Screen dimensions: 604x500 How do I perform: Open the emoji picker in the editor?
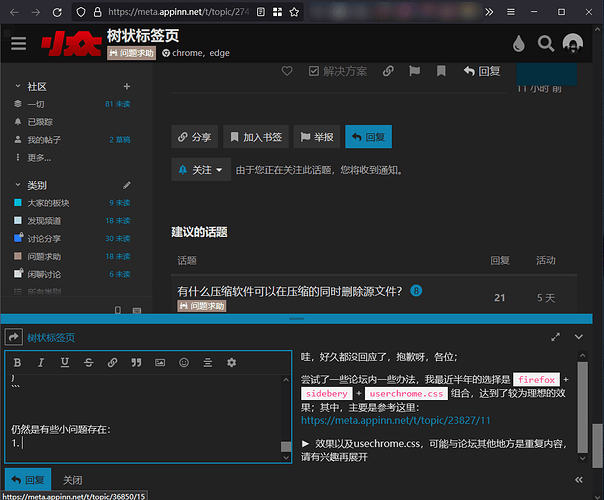184,362
